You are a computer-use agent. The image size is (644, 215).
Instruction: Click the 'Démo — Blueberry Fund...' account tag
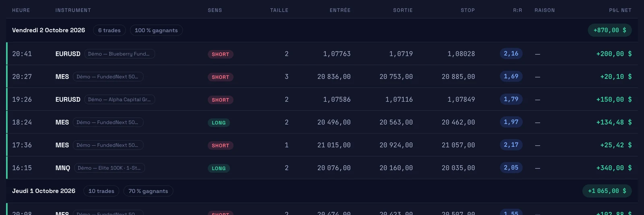pyautogui.click(x=120, y=54)
